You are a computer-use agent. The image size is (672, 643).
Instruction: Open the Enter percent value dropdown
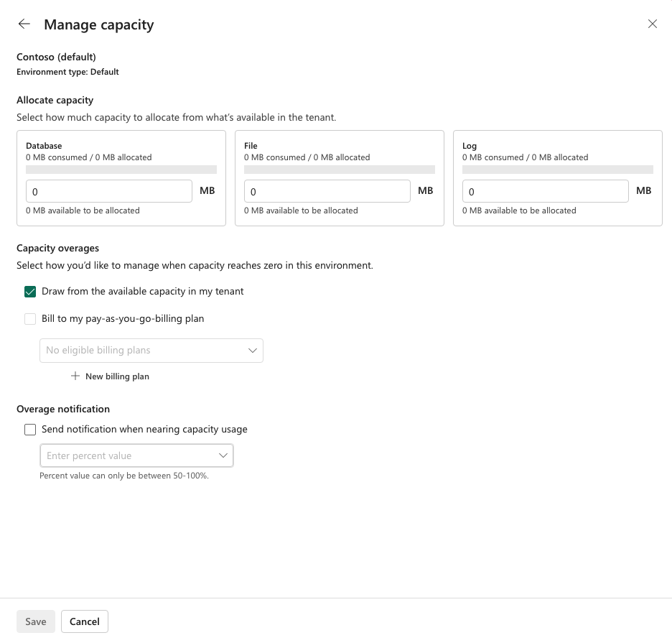pos(136,455)
